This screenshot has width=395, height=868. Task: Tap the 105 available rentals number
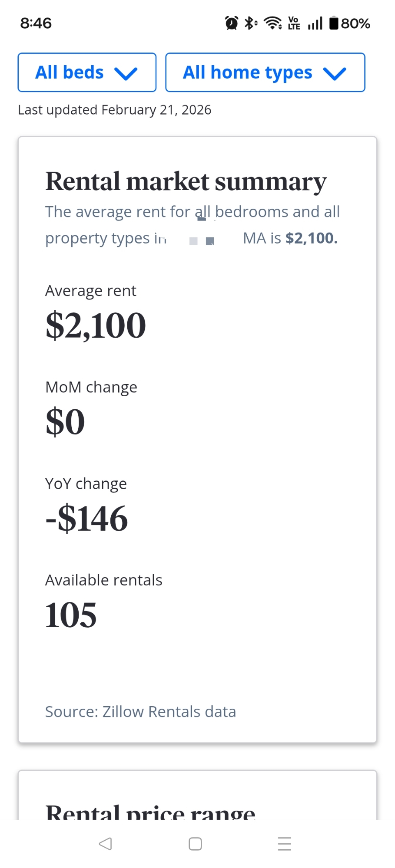click(x=71, y=615)
